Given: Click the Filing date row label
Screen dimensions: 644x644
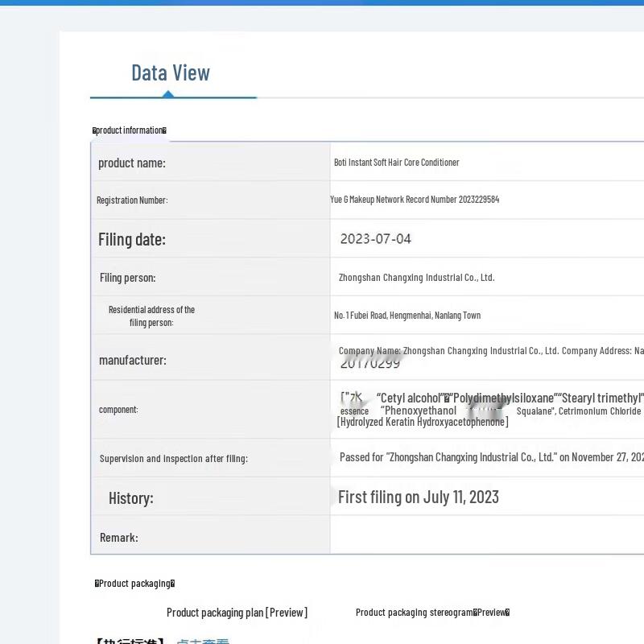Looking at the screenshot, I should click(x=131, y=239).
